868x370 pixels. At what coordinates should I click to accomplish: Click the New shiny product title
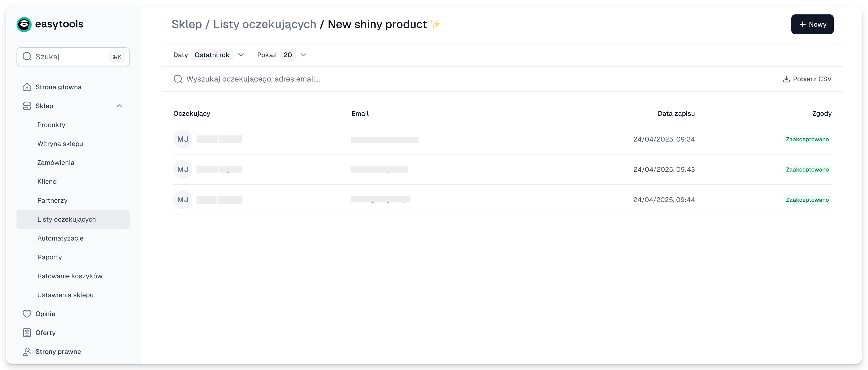point(384,25)
